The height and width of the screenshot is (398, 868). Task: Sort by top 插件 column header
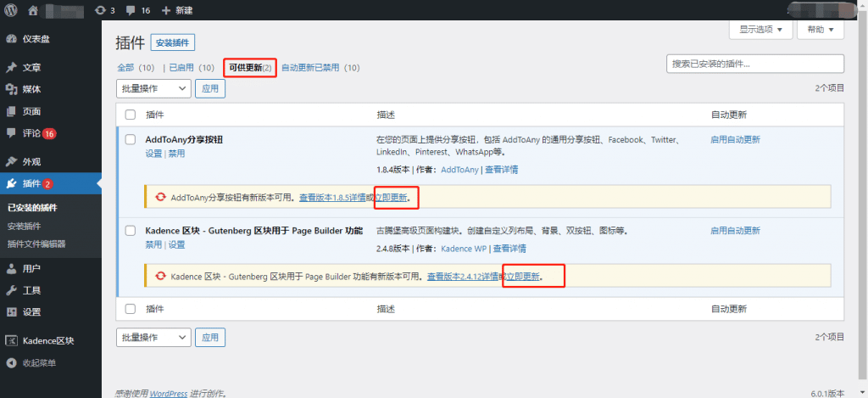[155, 115]
